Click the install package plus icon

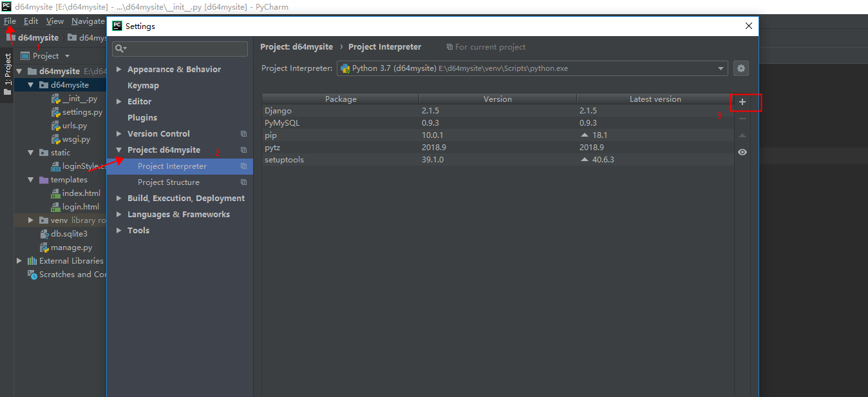[x=742, y=102]
